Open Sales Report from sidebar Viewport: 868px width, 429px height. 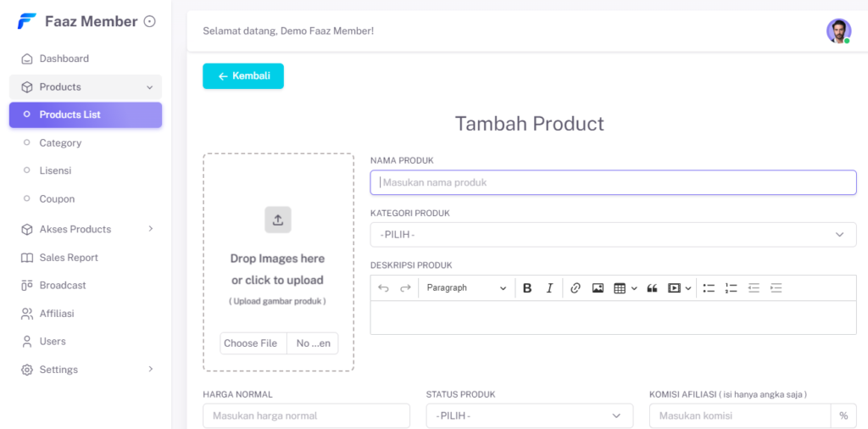tap(68, 258)
